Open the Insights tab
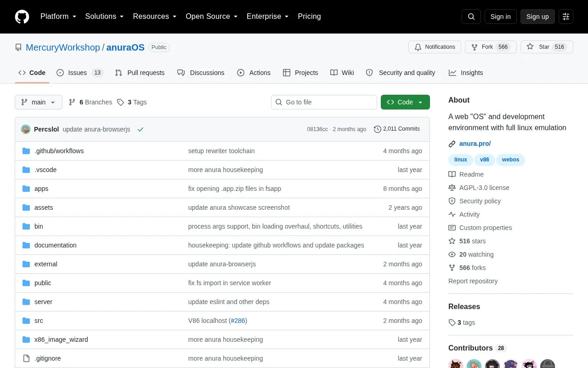Image resolution: width=588 pixels, height=368 pixels. pos(466,73)
